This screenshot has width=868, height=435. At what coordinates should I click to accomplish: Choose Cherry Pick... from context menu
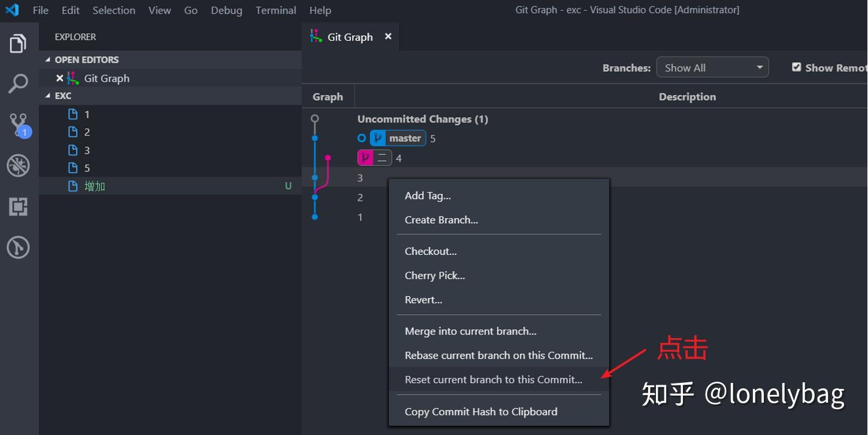[x=499, y=275]
